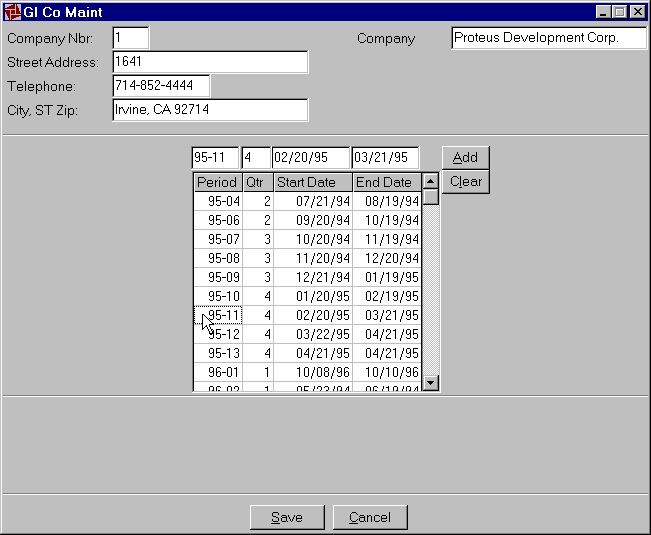This screenshot has height=535, width=651.
Task: Click end date 04/21/95 in the 95-12 row
Action: [387, 335]
